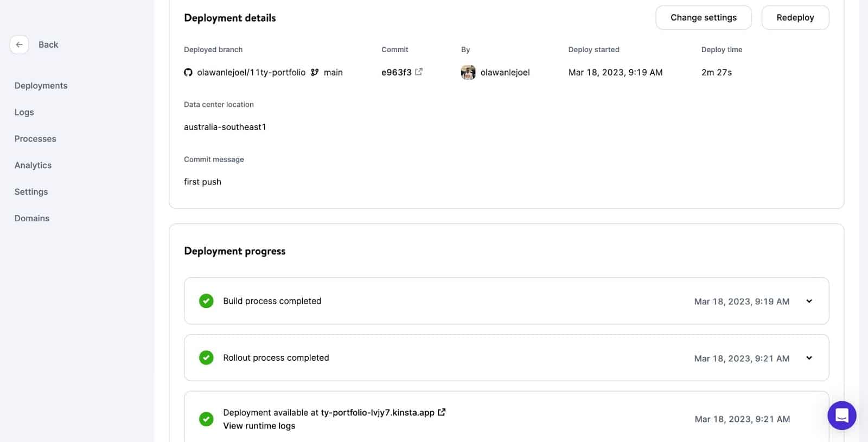The width and height of the screenshot is (868, 442).
Task: Click the git branch icon beside main
Action: coord(315,72)
